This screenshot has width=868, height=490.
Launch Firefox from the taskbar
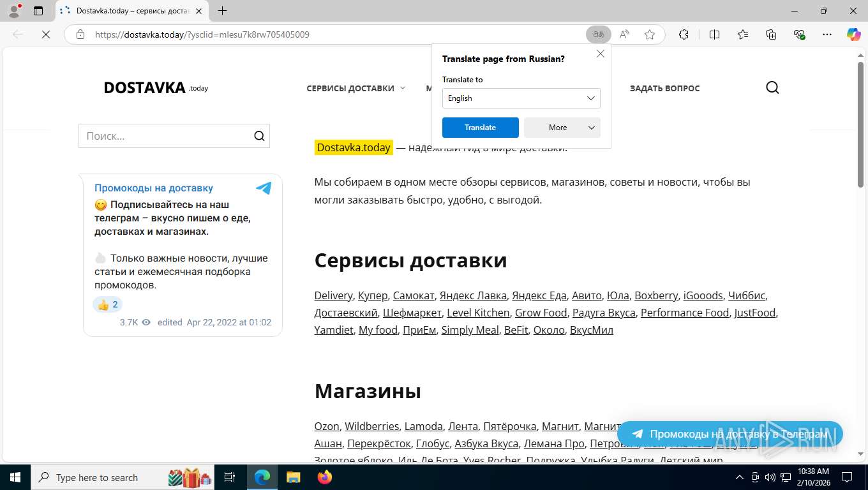coord(325,477)
